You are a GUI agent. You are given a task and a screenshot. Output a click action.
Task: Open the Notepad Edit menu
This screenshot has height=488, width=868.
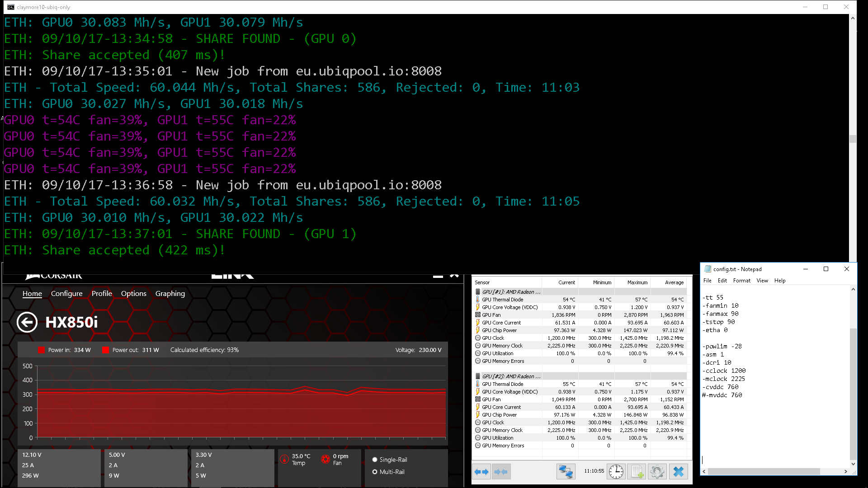tap(722, 281)
